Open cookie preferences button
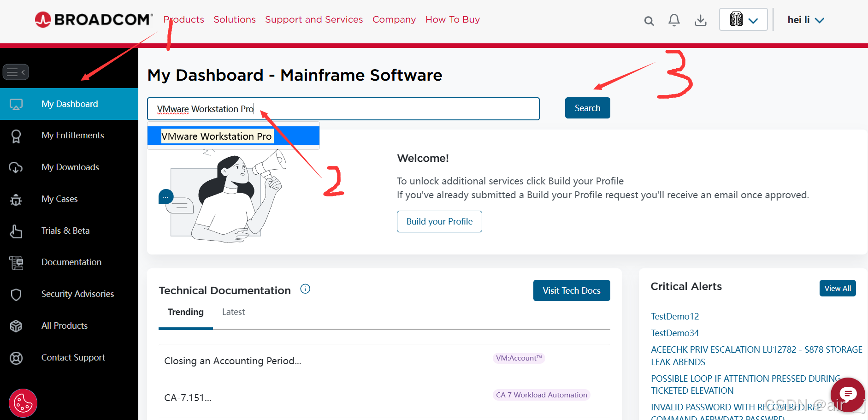 click(x=23, y=403)
